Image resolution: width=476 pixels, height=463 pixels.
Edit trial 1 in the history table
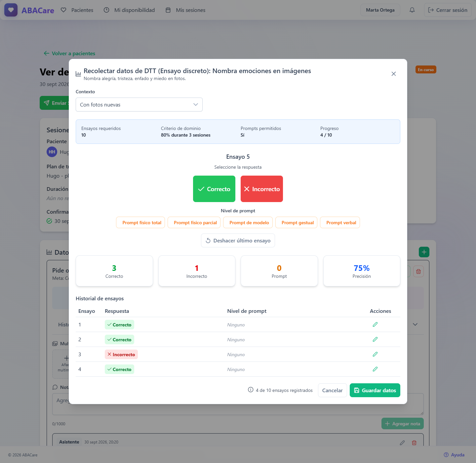pyautogui.click(x=375, y=324)
